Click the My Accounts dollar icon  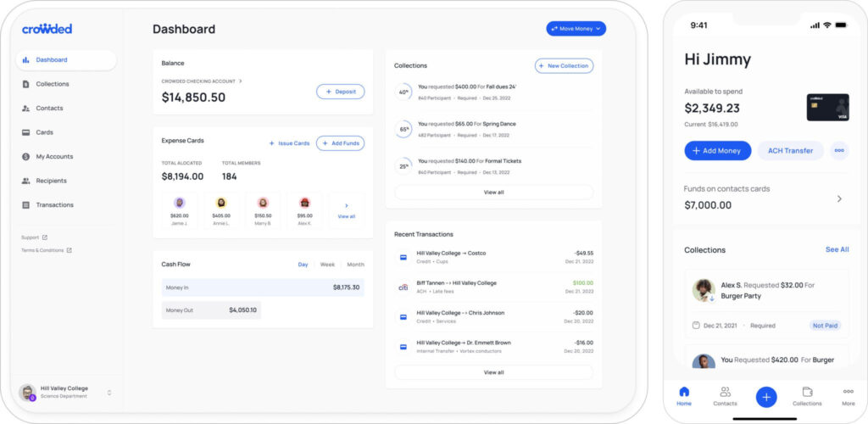point(26,157)
